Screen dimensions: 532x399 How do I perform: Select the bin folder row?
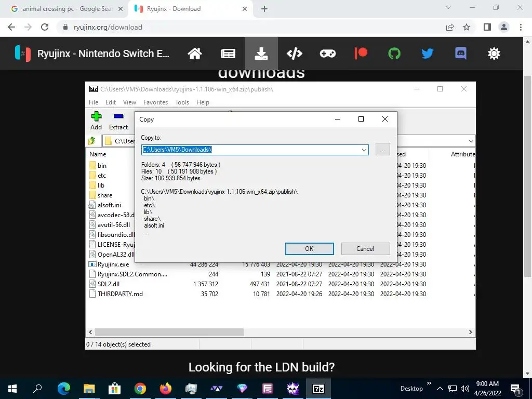point(102,166)
